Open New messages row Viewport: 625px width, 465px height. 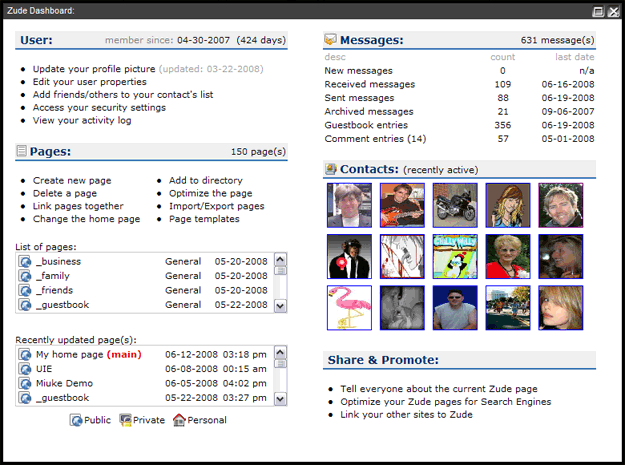point(459,71)
